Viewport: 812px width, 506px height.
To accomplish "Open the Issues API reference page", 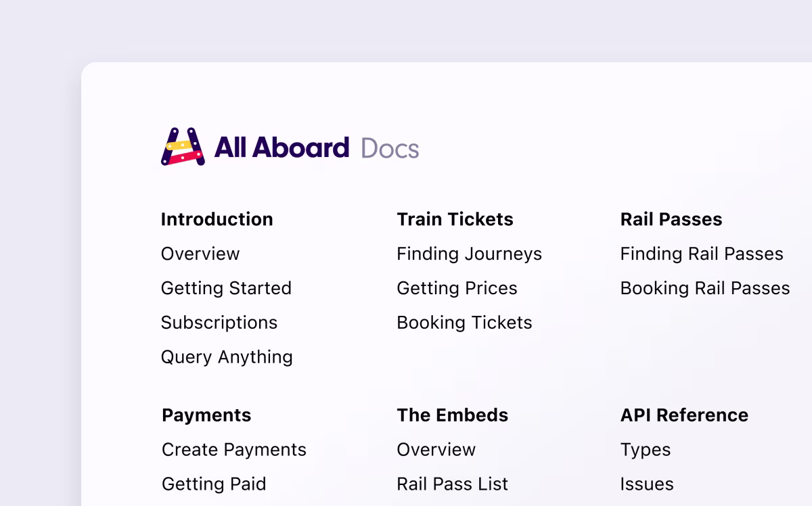I will point(647,484).
